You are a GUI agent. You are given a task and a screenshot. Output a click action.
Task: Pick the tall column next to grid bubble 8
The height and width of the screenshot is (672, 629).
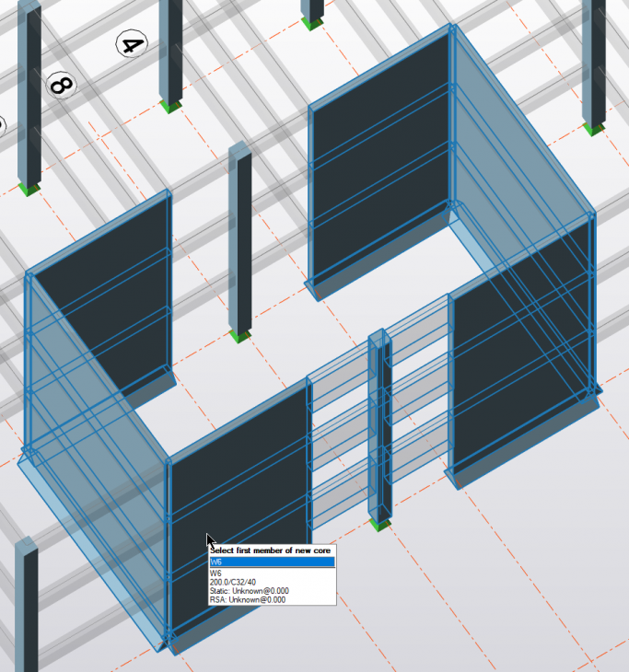(29, 94)
